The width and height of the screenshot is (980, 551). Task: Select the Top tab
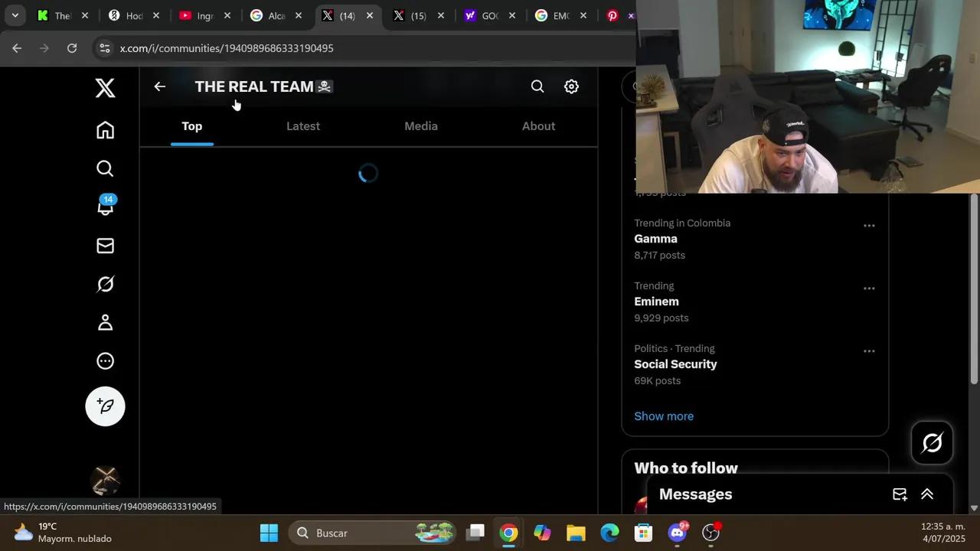pyautogui.click(x=192, y=126)
